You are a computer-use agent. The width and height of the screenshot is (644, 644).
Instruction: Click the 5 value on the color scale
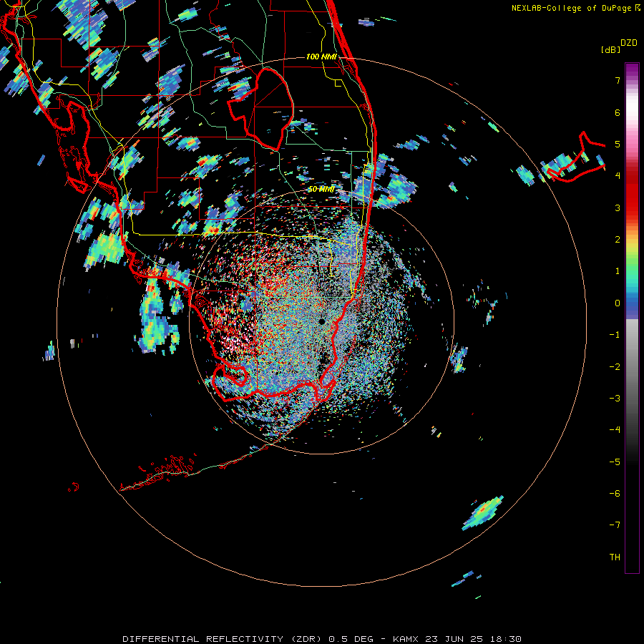coord(618,144)
